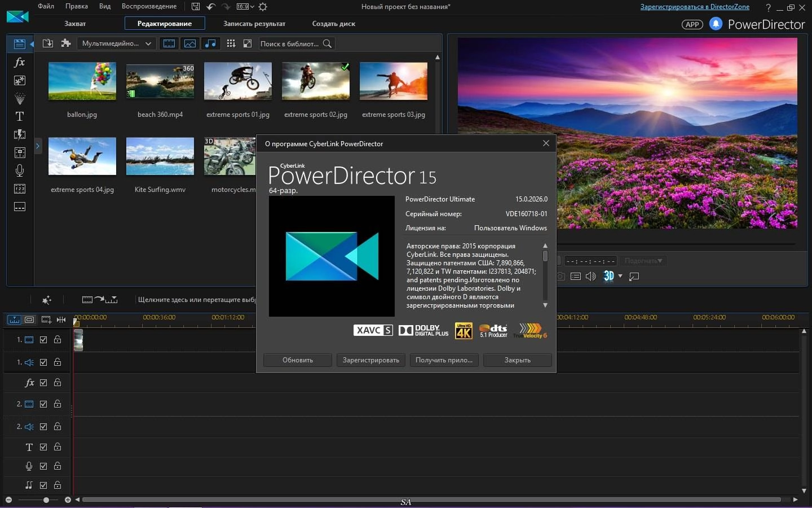The height and width of the screenshot is (508, 812).
Task: Switch to the Захват tab
Action: 75,24
